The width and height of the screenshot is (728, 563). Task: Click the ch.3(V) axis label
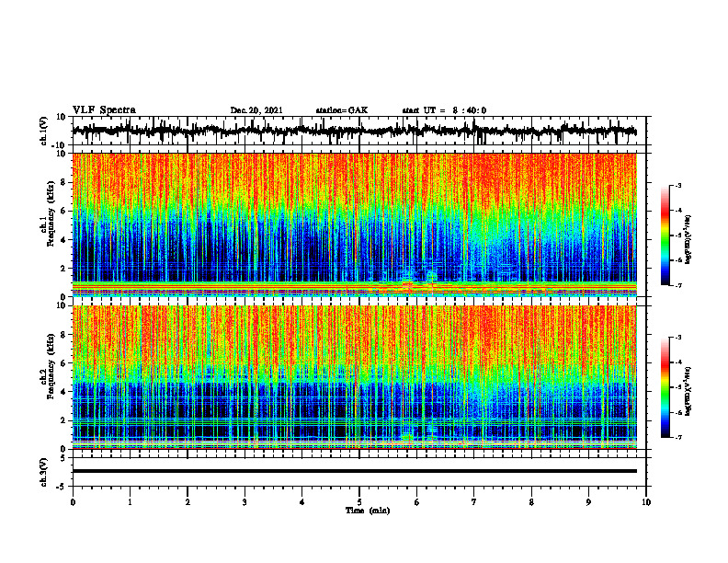click(x=44, y=472)
